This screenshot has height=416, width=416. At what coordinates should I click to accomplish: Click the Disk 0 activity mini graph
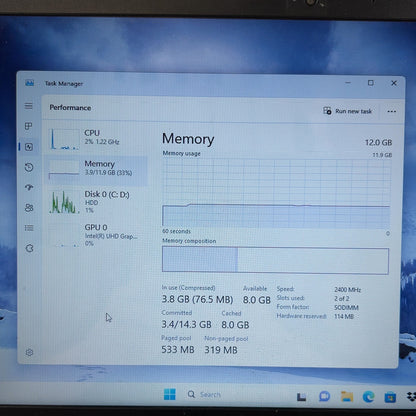tap(64, 202)
